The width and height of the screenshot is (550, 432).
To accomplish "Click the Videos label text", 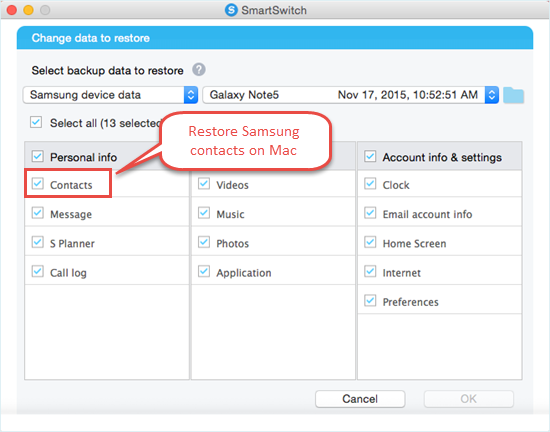I will (233, 185).
